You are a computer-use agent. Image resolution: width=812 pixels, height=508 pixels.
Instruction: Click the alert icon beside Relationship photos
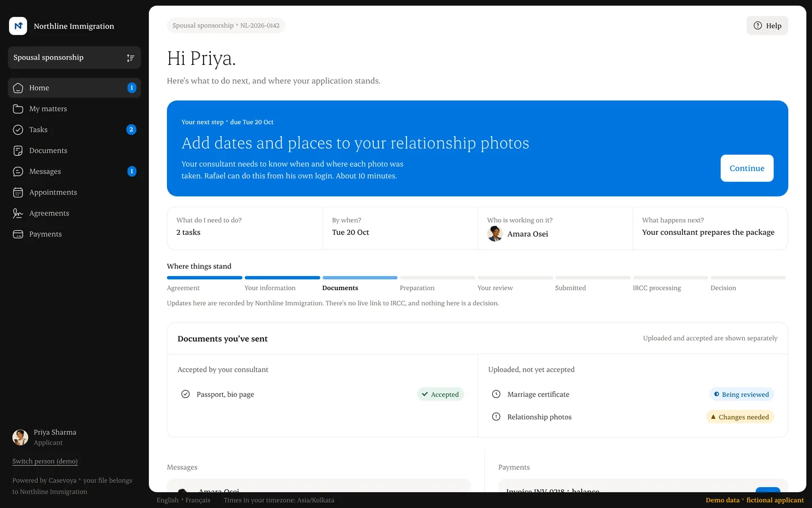click(x=496, y=417)
